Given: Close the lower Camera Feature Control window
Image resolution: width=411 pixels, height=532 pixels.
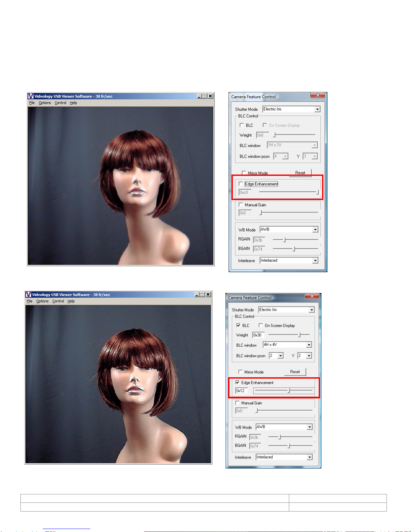Looking at the screenshot, I should tap(312, 296).
